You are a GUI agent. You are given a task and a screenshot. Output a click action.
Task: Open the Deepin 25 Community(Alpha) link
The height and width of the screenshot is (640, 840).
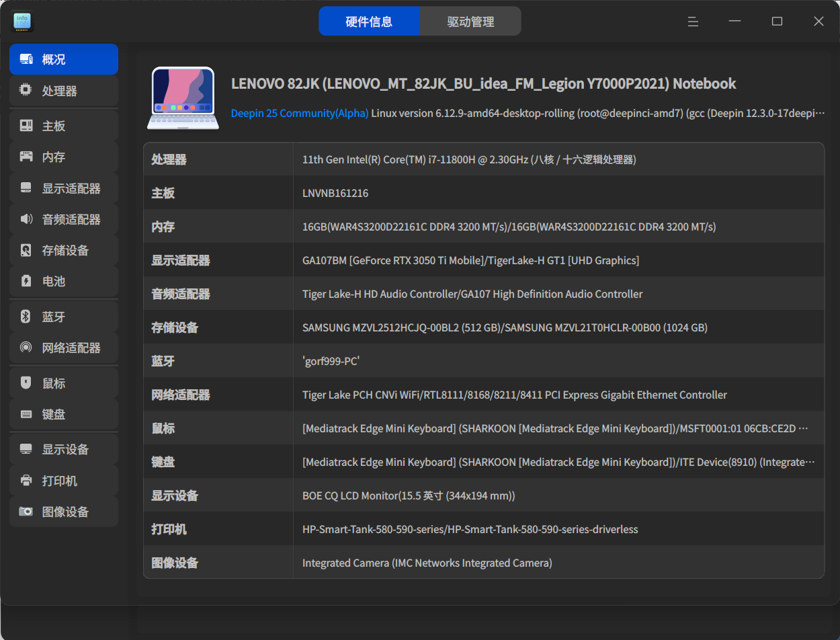(300, 113)
